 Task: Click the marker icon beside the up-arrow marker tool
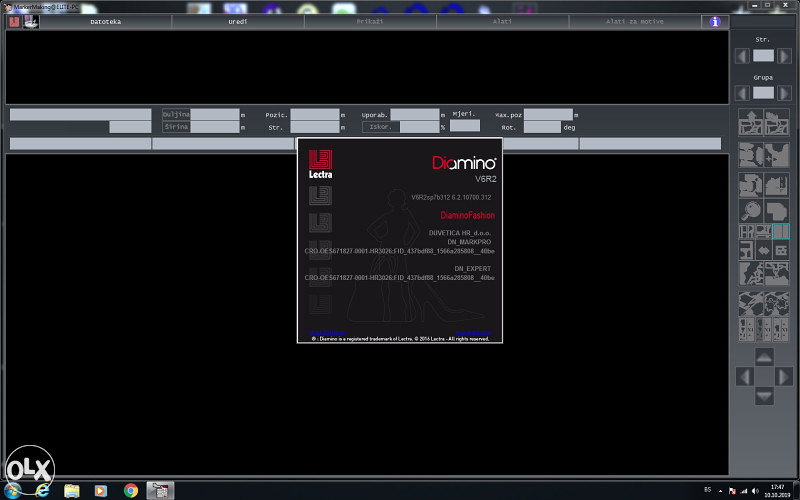(x=777, y=122)
